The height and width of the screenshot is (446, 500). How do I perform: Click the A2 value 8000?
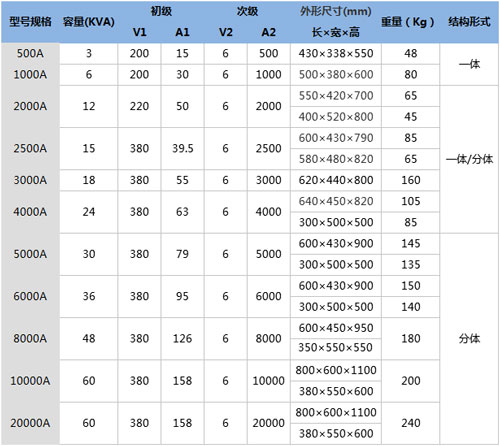tap(268, 338)
